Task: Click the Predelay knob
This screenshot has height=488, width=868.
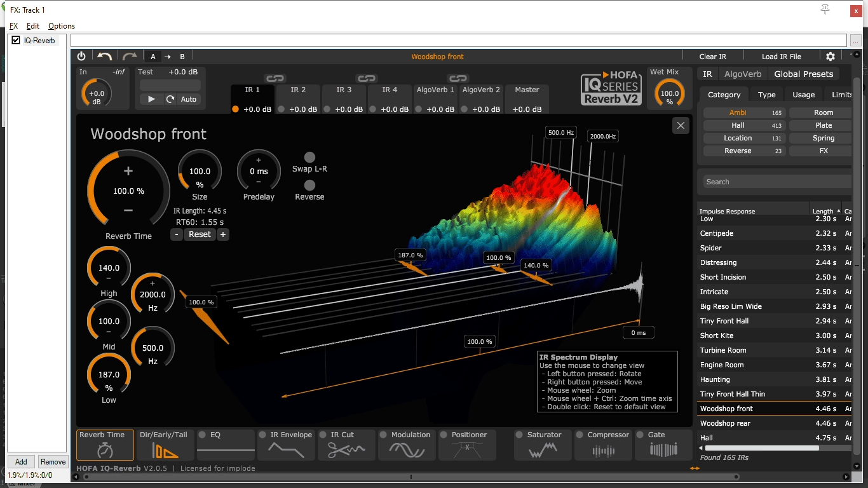Action: 259,170
